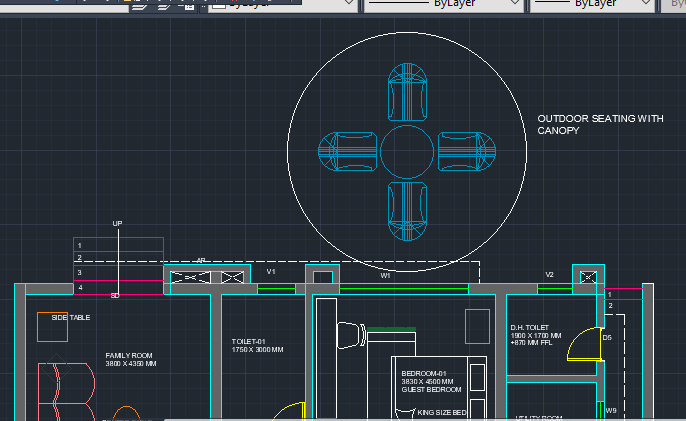Click the BEDROOM-01 label
This screenshot has height=421, width=686.
pyautogui.click(x=424, y=374)
